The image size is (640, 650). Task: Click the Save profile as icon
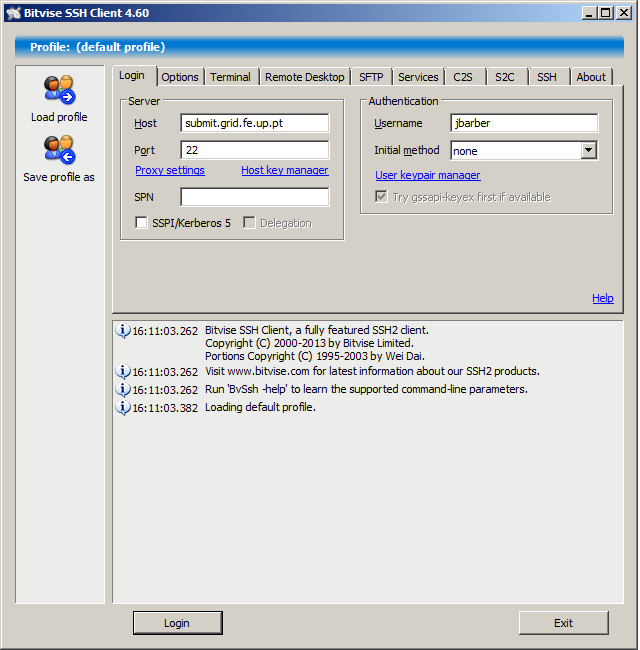point(60,149)
